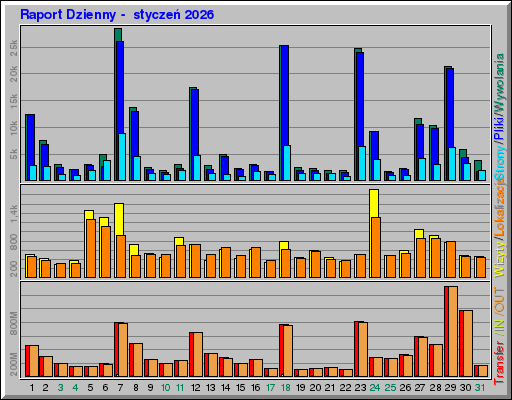Click the blue files bar on day 23

tap(360, 99)
